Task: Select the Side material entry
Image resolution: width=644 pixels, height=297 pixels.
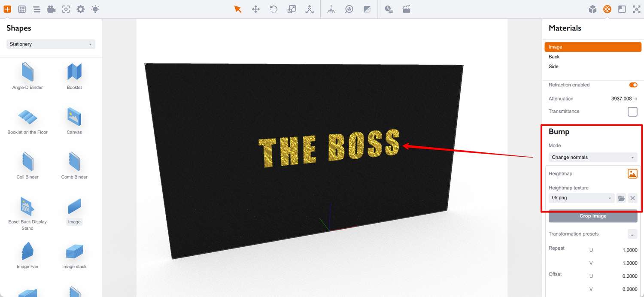Action: 593,67
